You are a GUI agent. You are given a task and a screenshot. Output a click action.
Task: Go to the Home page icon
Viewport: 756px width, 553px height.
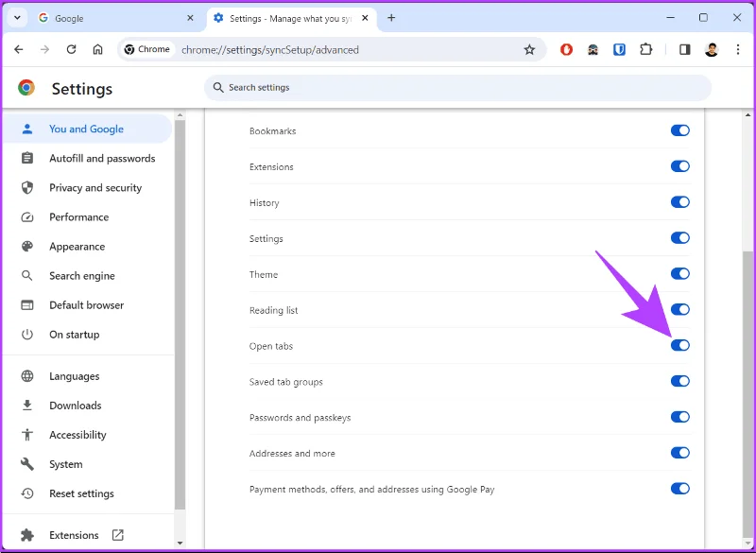click(x=98, y=49)
